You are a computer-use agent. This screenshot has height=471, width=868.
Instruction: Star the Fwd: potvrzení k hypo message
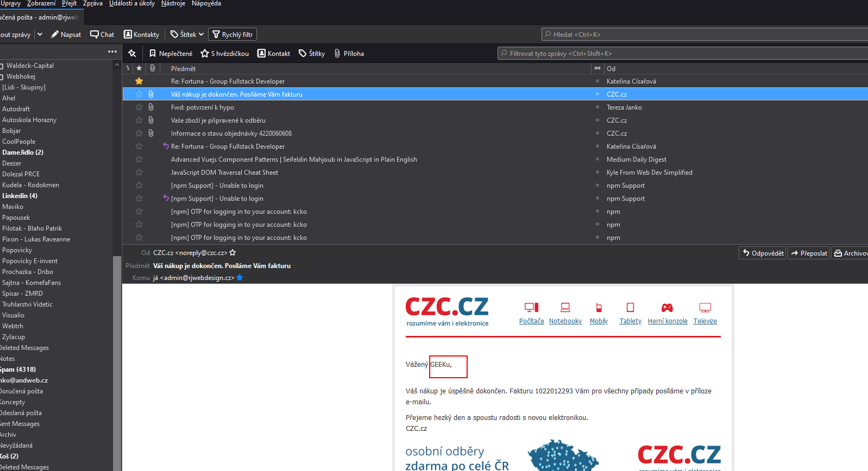139,107
